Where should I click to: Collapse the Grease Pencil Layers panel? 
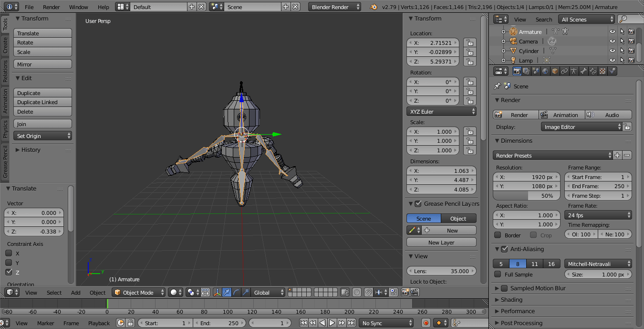click(411, 203)
